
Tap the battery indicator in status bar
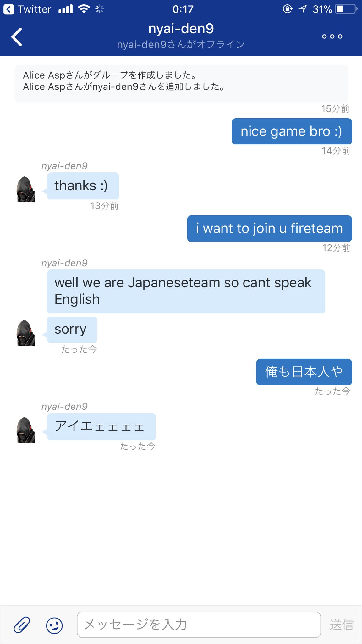click(x=346, y=9)
